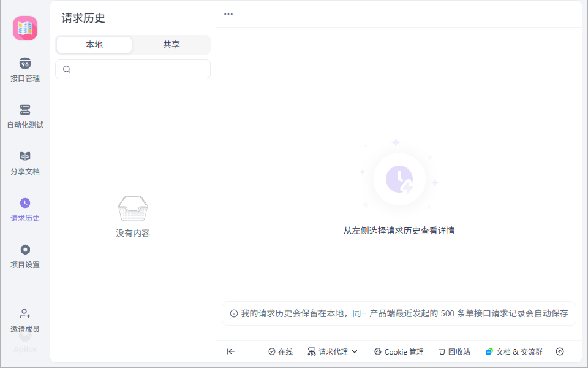Open 接口管理 in the sidebar
588x368 pixels.
pos(25,70)
